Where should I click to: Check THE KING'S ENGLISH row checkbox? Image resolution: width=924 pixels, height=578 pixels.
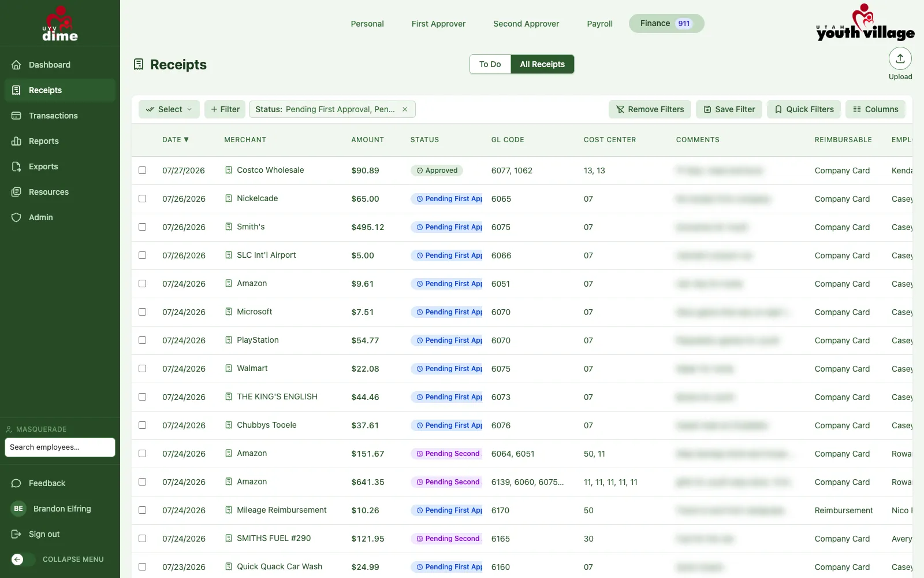point(142,397)
